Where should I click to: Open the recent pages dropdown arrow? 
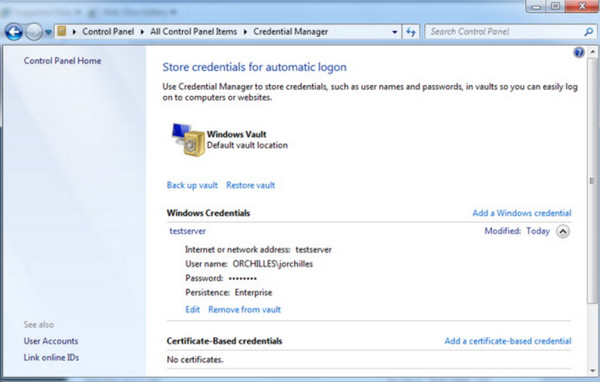pos(48,32)
